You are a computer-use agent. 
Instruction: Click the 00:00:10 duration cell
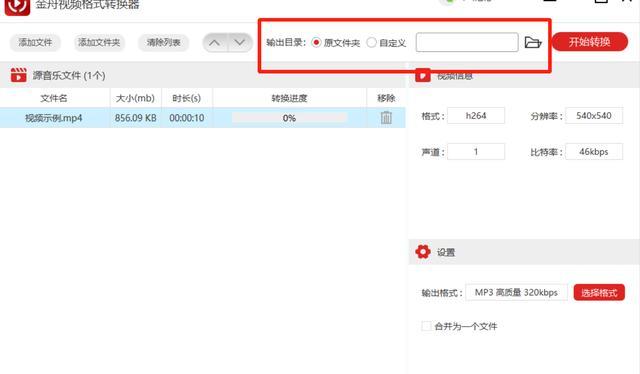tap(187, 118)
